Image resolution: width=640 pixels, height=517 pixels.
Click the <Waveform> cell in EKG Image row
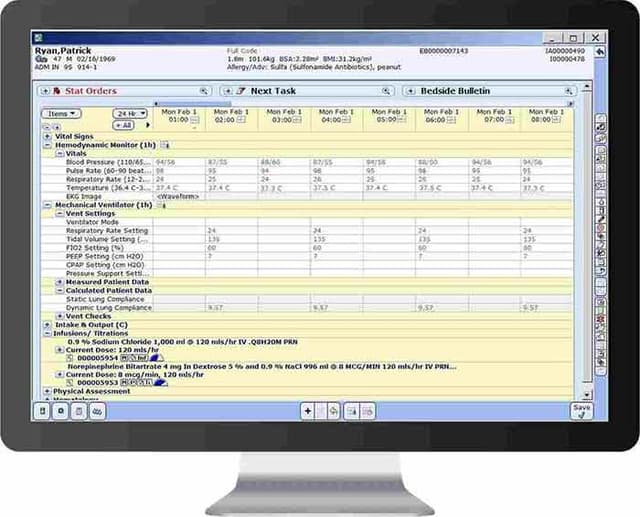[x=178, y=196]
